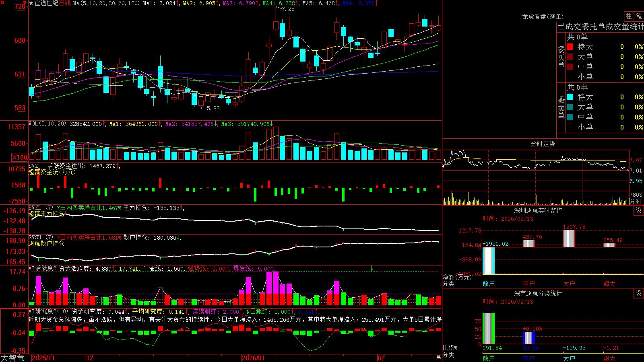The image size is (644, 362).
Task: Click the 日线 period label
Action: (65, 3)
